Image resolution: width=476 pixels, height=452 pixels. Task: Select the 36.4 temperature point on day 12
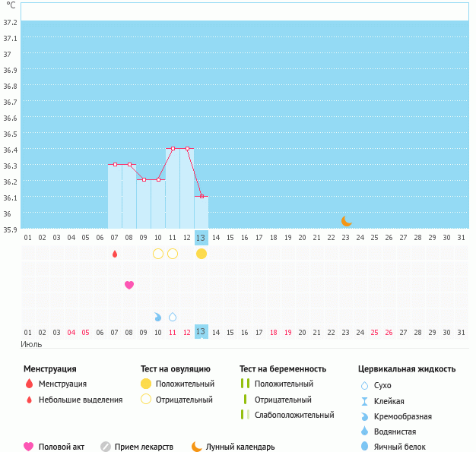click(187, 149)
